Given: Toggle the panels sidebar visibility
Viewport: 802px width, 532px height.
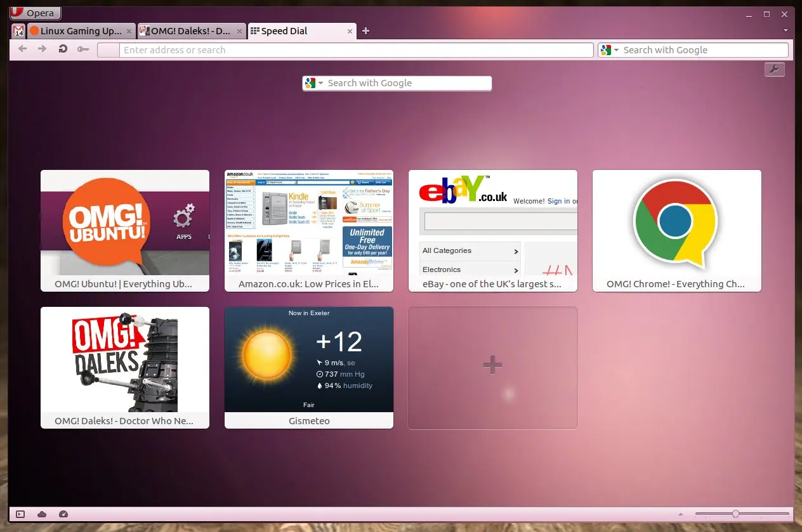Looking at the screenshot, I should point(20,514).
